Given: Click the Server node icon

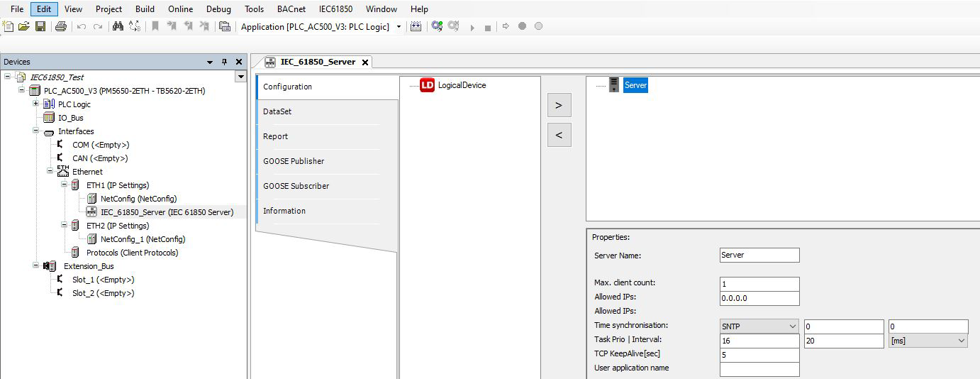Looking at the screenshot, I should (x=614, y=85).
